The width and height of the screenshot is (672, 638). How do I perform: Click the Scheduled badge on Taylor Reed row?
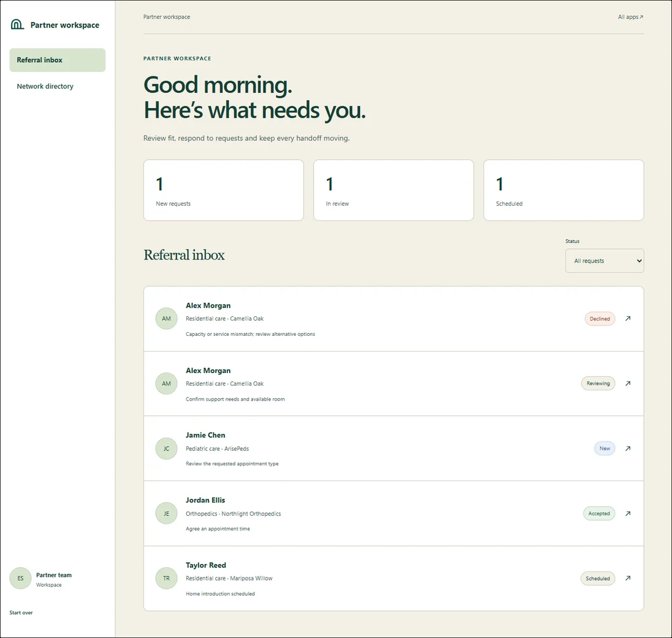coord(597,579)
